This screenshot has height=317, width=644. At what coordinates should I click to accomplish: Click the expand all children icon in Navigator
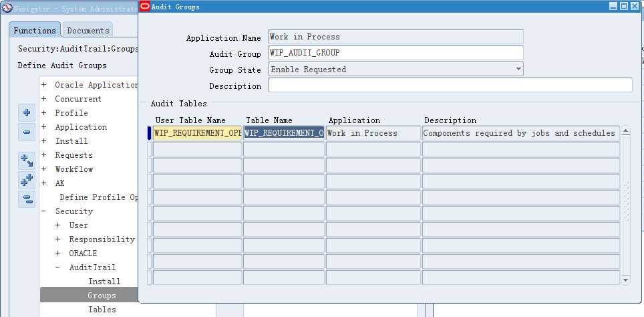pos(27,161)
